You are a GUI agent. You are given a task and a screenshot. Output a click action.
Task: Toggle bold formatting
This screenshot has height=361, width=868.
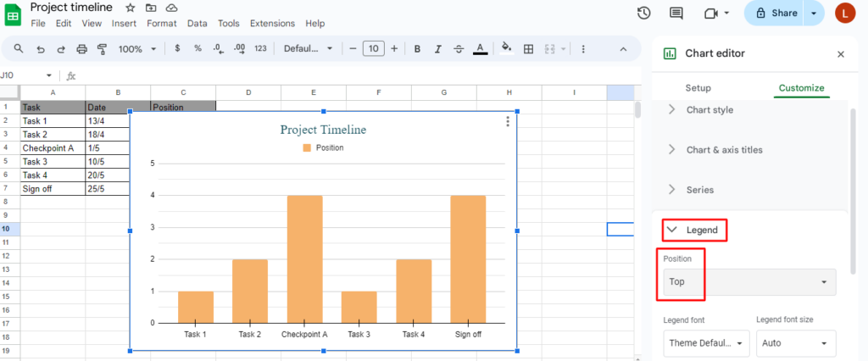(417, 49)
